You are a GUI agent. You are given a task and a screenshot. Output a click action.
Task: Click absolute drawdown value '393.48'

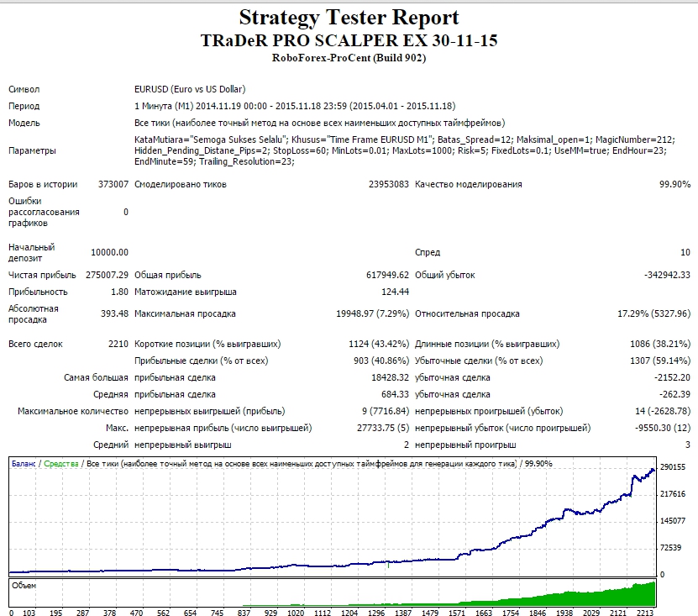(114, 314)
